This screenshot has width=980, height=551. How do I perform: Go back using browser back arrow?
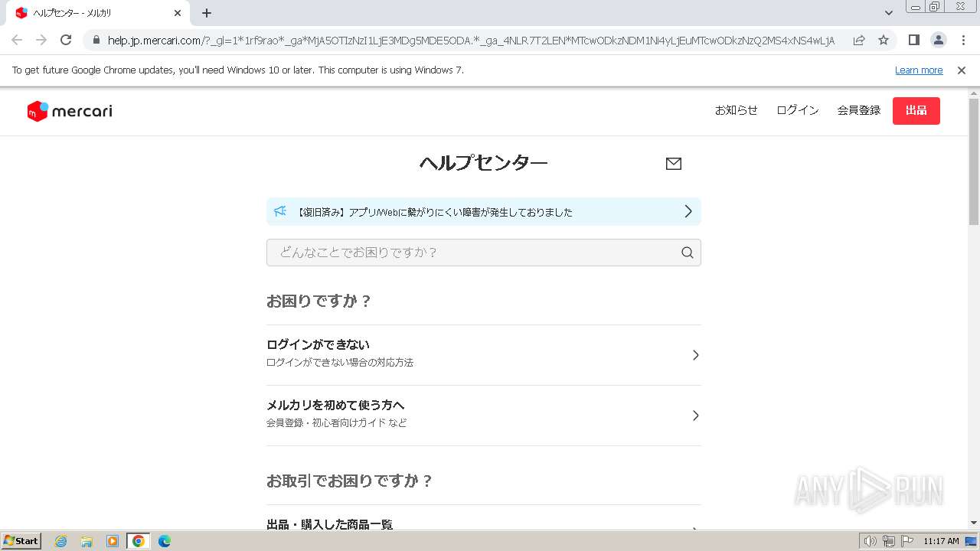click(x=17, y=40)
